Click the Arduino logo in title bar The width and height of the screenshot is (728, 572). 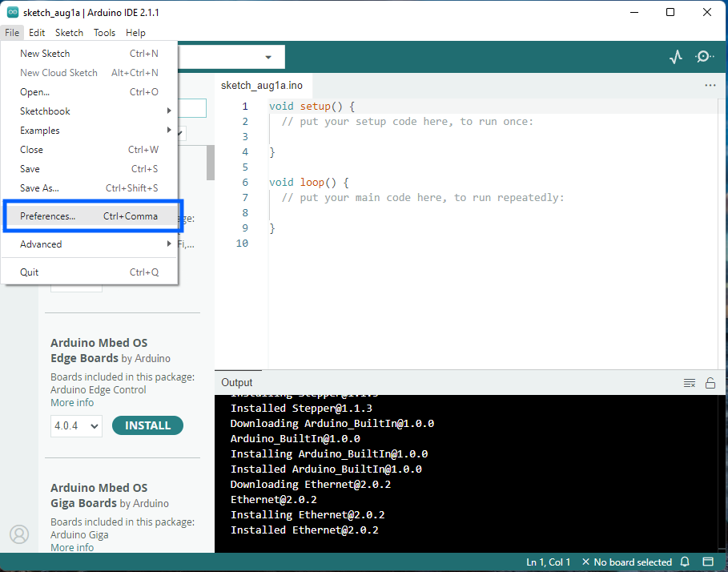(x=12, y=12)
